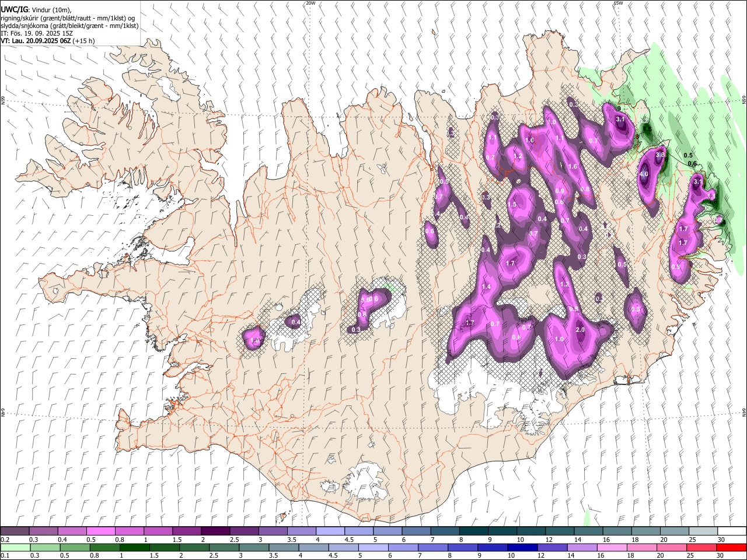Click top legend pale grey swatch between 25 and 30
Image resolution: width=747 pixels, height=560 pixels.
pos(703,531)
